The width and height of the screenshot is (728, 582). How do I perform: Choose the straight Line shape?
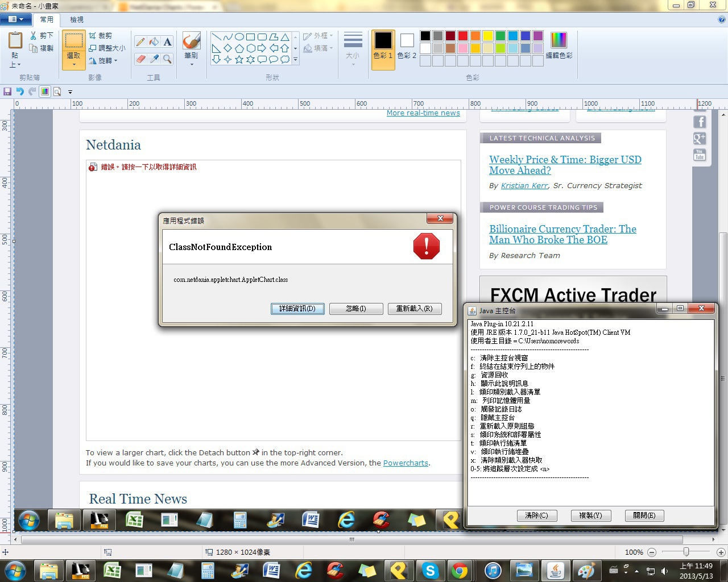click(216, 37)
